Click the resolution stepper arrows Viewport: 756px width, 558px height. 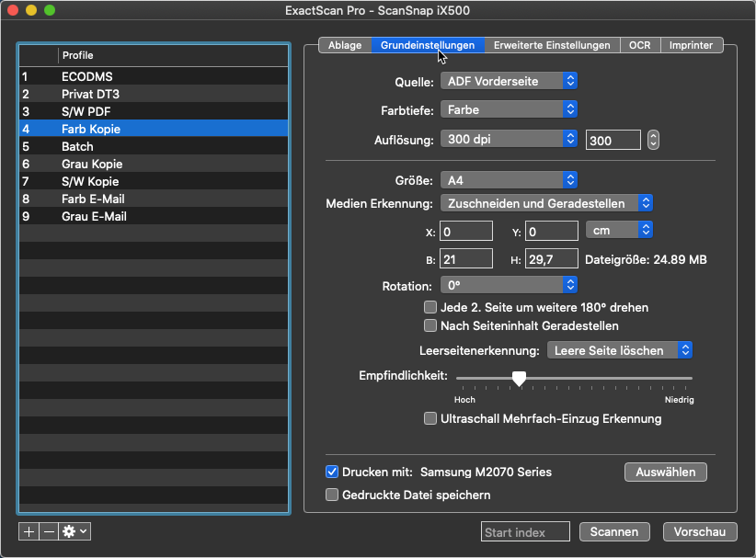point(654,140)
